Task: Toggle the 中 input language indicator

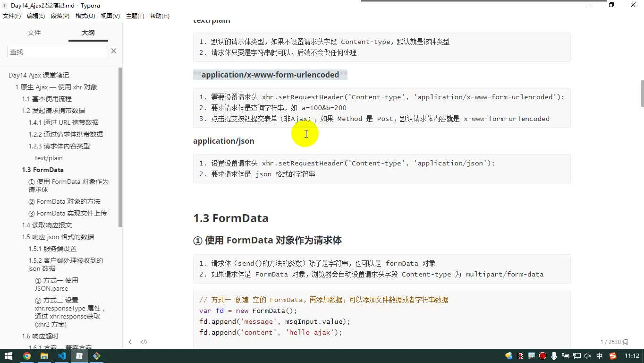Action: pos(600,356)
